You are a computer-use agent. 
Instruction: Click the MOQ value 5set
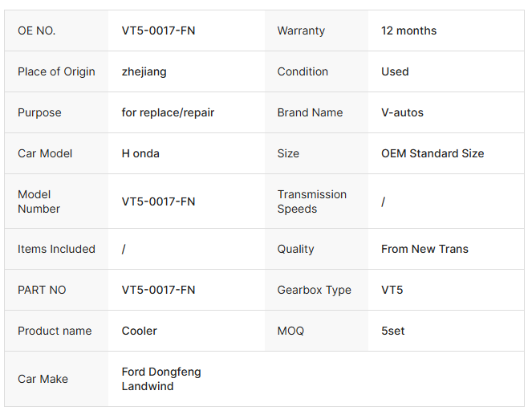(393, 332)
